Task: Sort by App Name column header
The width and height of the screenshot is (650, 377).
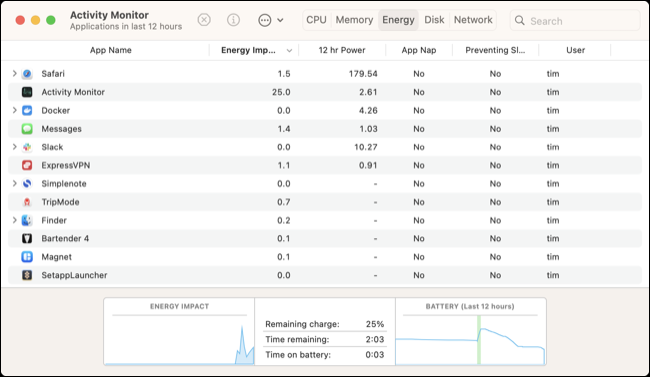Action: click(x=111, y=50)
